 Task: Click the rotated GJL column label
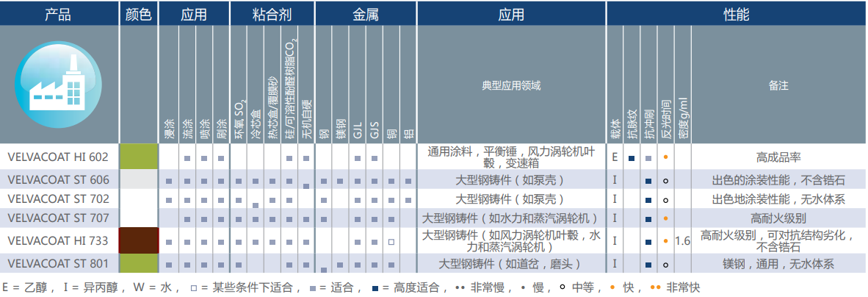(x=358, y=131)
